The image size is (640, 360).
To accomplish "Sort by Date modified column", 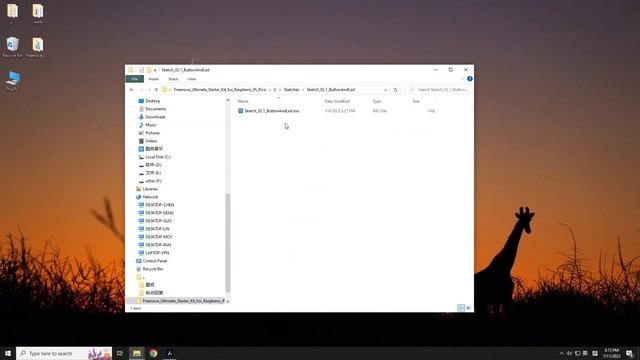I will 337,101.
